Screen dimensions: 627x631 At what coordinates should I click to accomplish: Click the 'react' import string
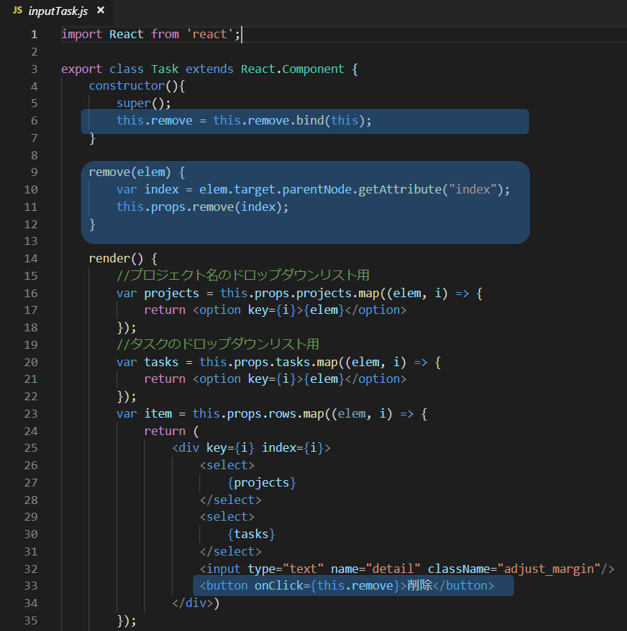click(210, 34)
